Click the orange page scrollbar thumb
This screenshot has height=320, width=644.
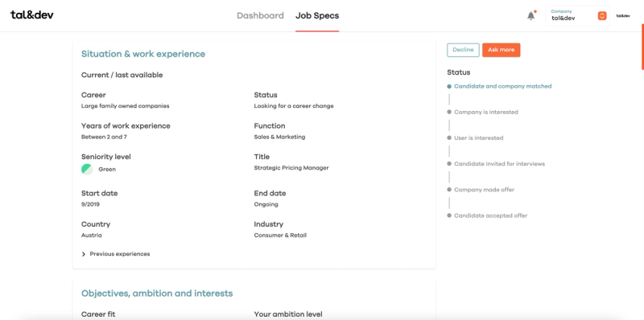pos(642,46)
